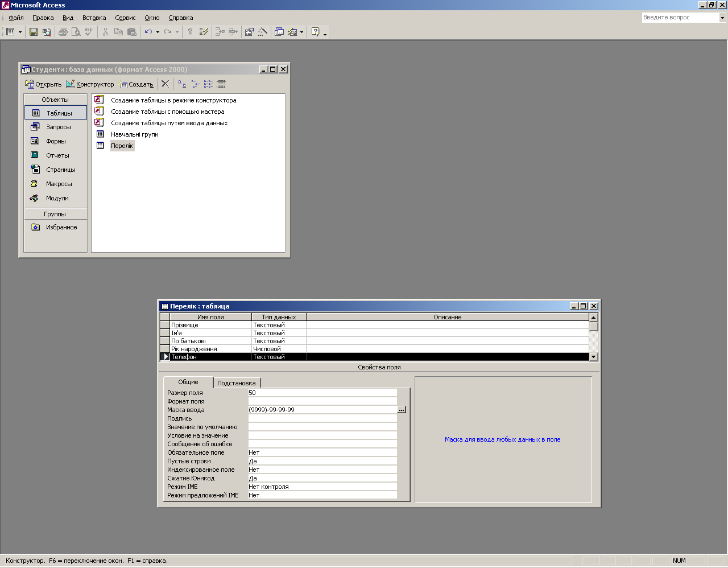Switch to Large Icons view
This screenshot has height=568, width=728.
click(x=182, y=84)
